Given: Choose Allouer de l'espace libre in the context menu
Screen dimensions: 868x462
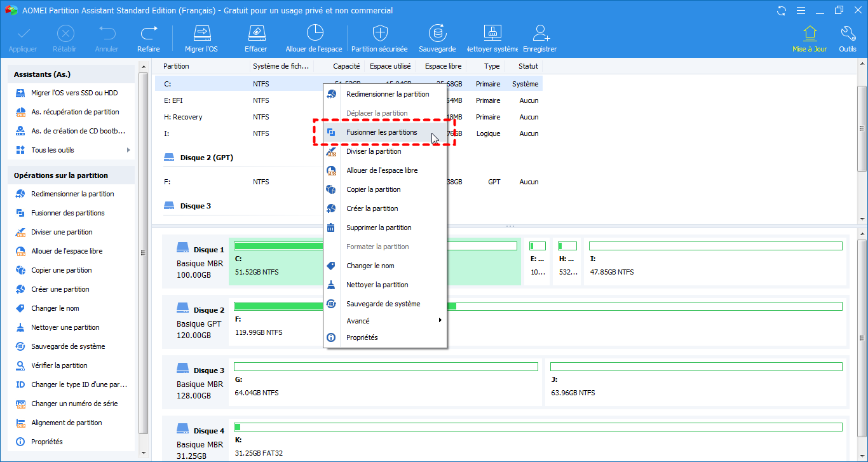Looking at the screenshot, I should coord(385,170).
